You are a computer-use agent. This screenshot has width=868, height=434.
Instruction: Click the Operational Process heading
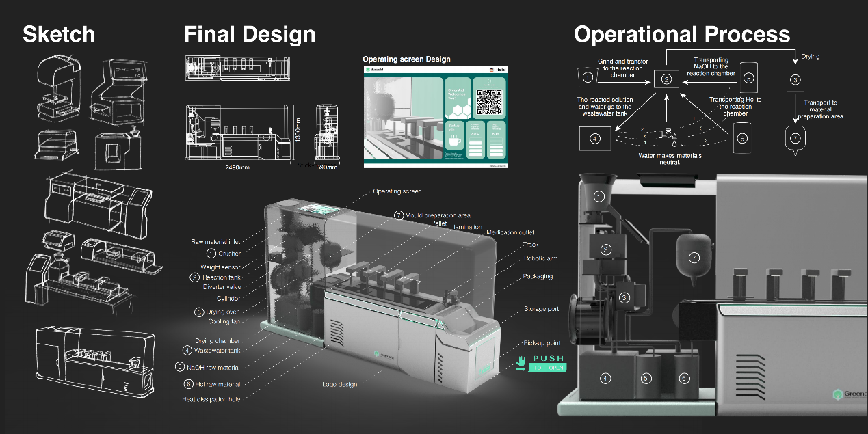tap(681, 34)
